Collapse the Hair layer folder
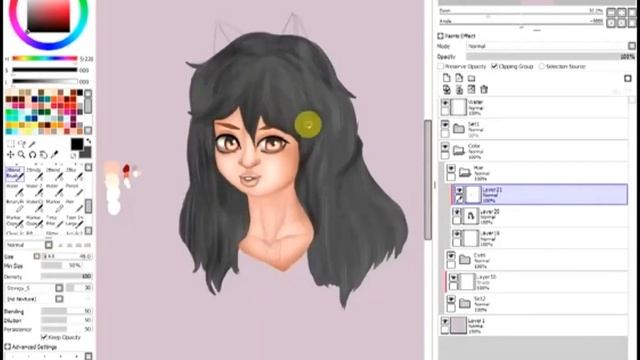The width and height of the screenshot is (640, 360). 465,173
